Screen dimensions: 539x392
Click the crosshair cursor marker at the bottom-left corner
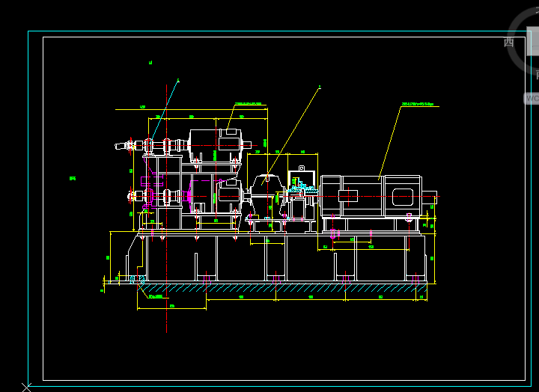pyautogui.click(x=26, y=388)
